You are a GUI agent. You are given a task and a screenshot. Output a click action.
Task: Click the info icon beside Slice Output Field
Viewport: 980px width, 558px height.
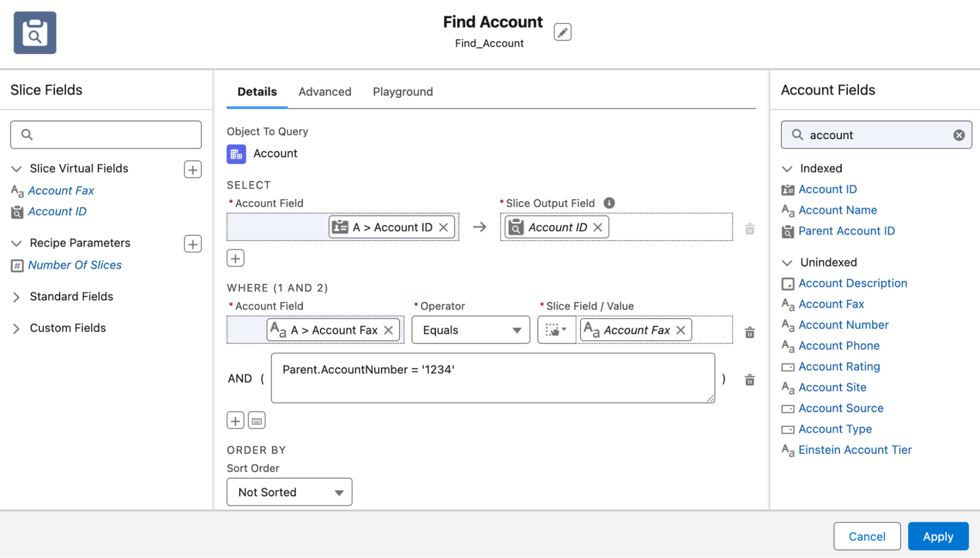609,202
